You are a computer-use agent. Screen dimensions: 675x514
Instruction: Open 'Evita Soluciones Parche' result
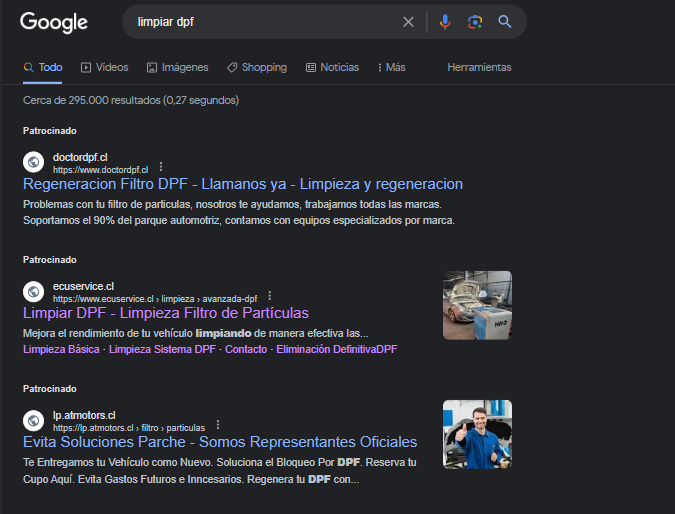pos(220,442)
